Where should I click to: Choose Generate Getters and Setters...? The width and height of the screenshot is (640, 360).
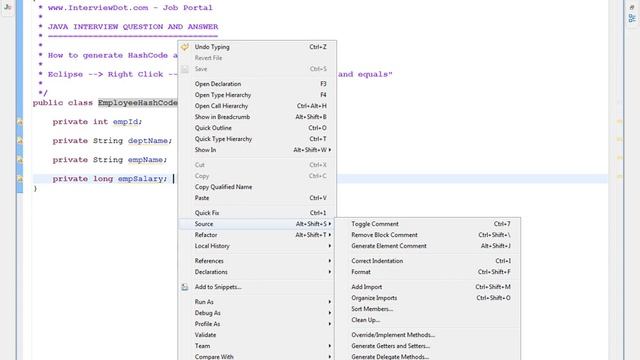coord(428,346)
